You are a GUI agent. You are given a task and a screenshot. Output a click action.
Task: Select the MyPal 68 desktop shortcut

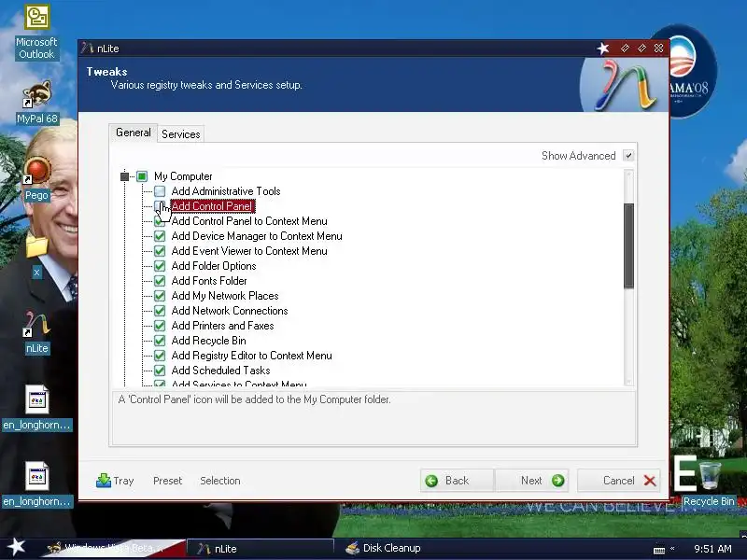[x=36, y=103]
